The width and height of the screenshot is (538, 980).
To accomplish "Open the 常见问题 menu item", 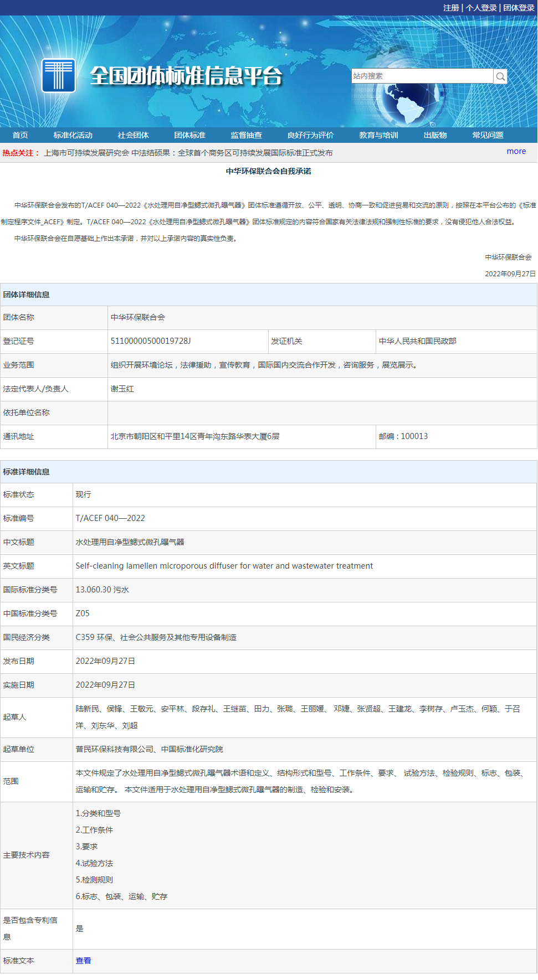I will point(488,135).
